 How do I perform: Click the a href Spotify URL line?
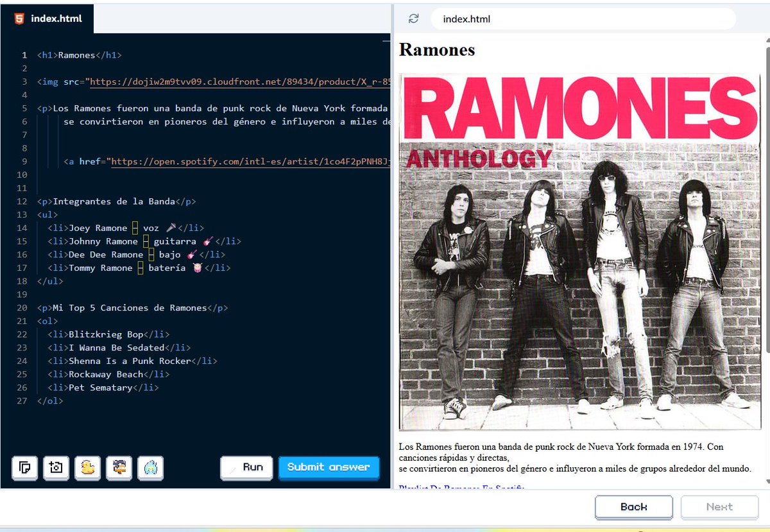[x=227, y=162]
